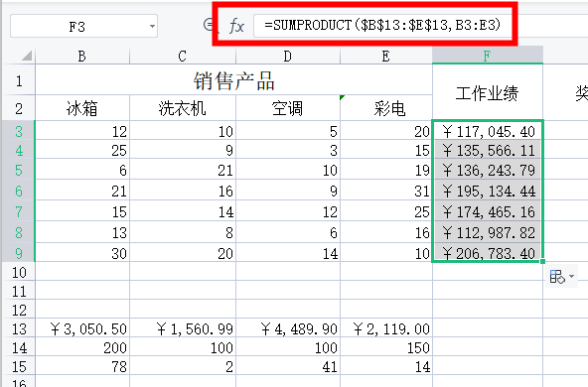Click price cell ￥2,119.00

click(385, 328)
